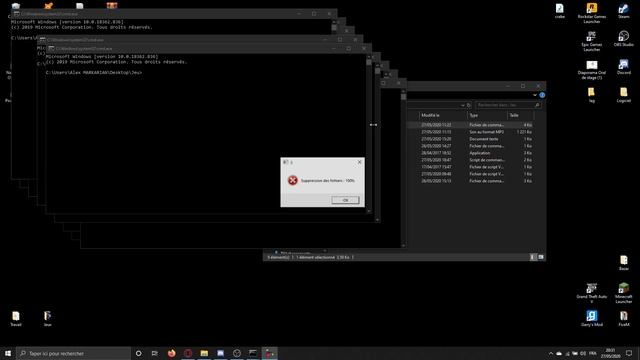Open the Windows Start menu

tap(8, 353)
